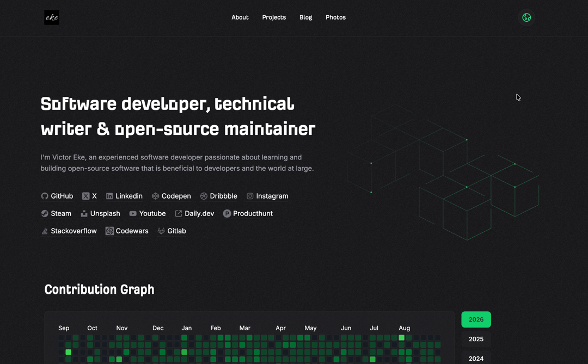Image resolution: width=588 pixels, height=364 pixels.
Task: Click the Jan month label
Action: click(187, 328)
